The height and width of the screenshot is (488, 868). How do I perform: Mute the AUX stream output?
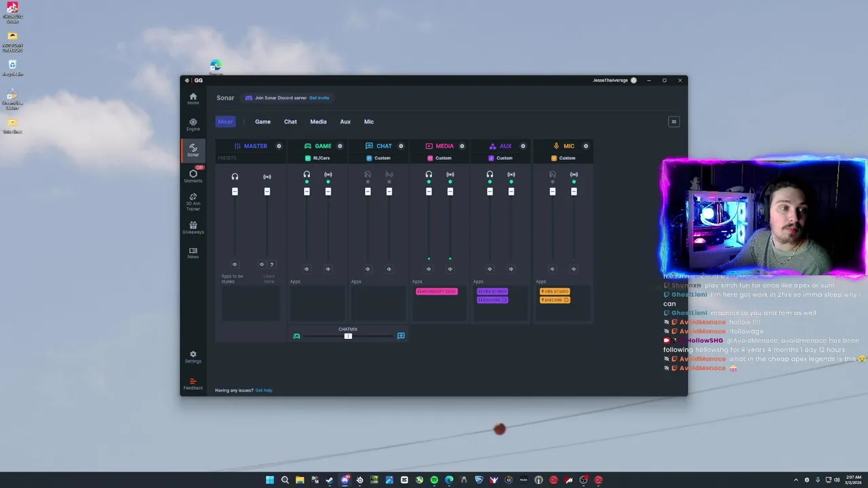pyautogui.click(x=511, y=269)
